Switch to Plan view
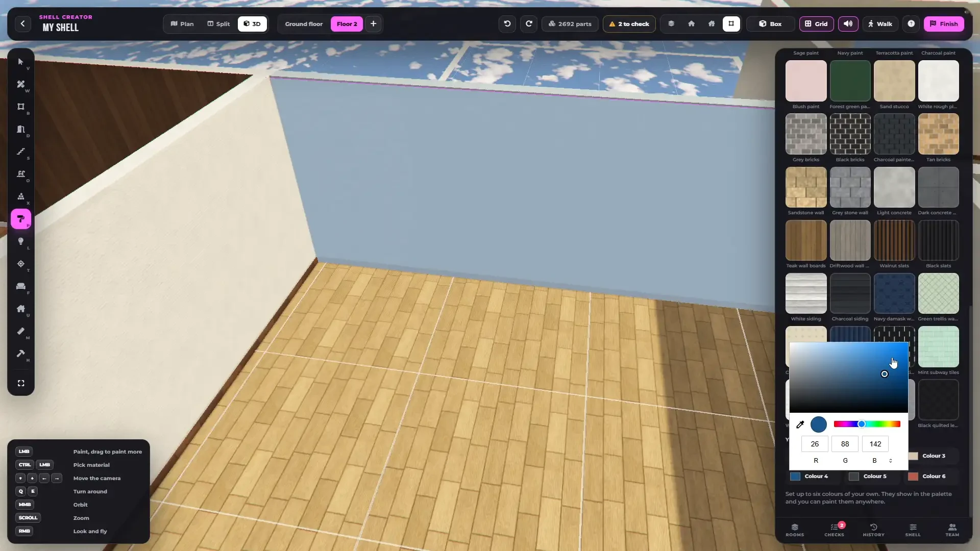This screenshot has width=980, height=551. [x=182, y=23]
